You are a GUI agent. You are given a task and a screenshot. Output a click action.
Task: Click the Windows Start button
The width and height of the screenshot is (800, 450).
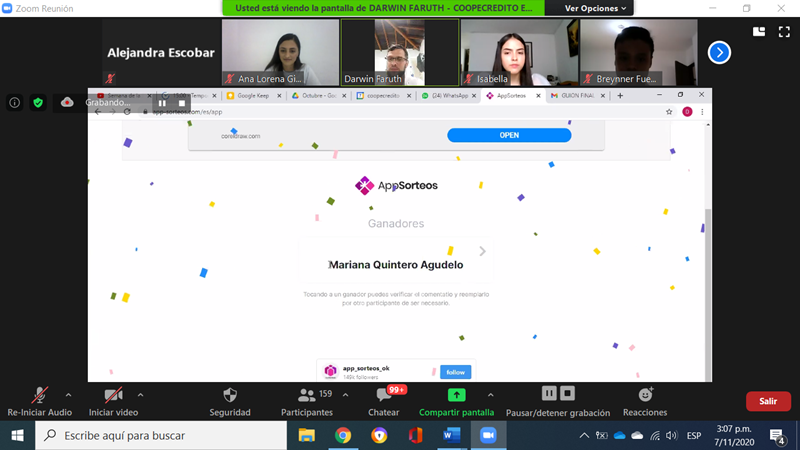(x=17, y=435)
